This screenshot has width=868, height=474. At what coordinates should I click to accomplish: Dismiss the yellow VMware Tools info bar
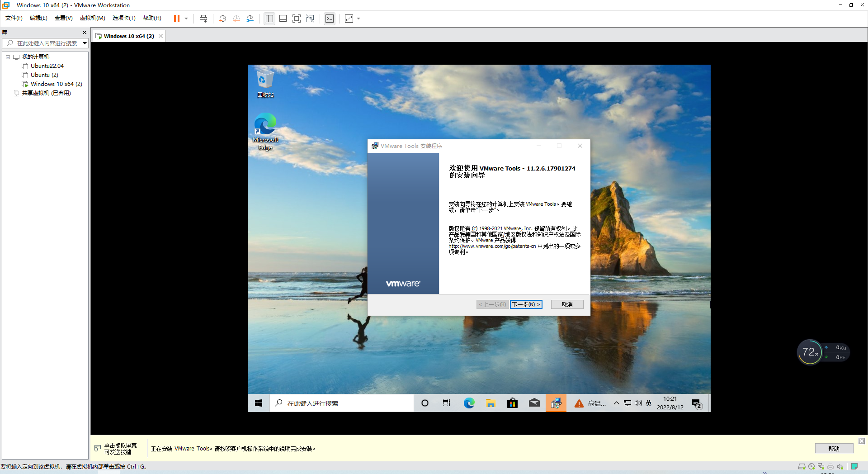862,441
